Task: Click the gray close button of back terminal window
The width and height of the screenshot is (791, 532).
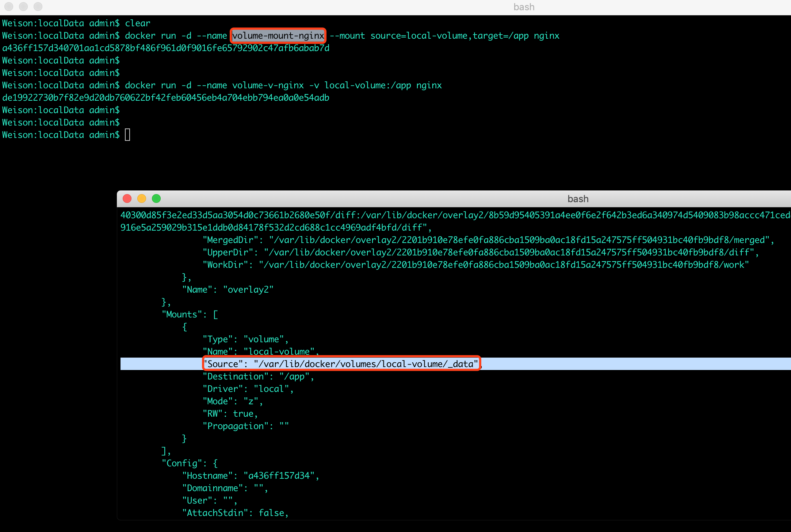Action: 9,7
